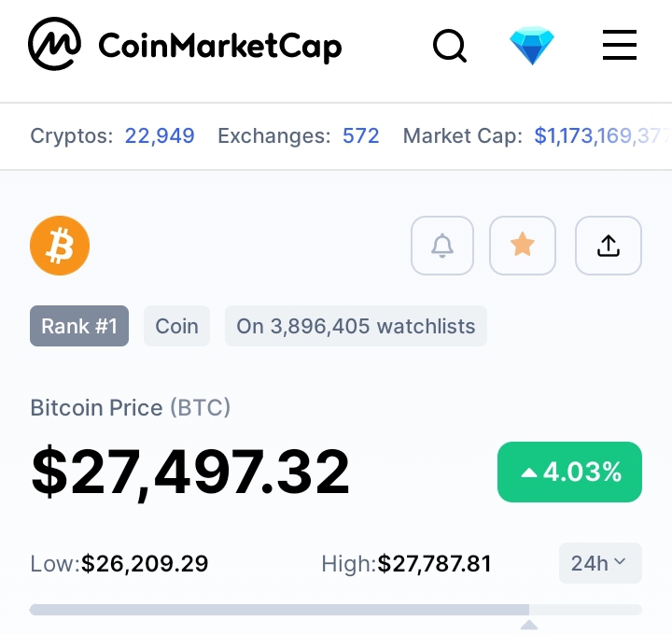Screen dimensions: 672x635
Task: Click the blue diamond rewards icon
Action: (532, 46)
